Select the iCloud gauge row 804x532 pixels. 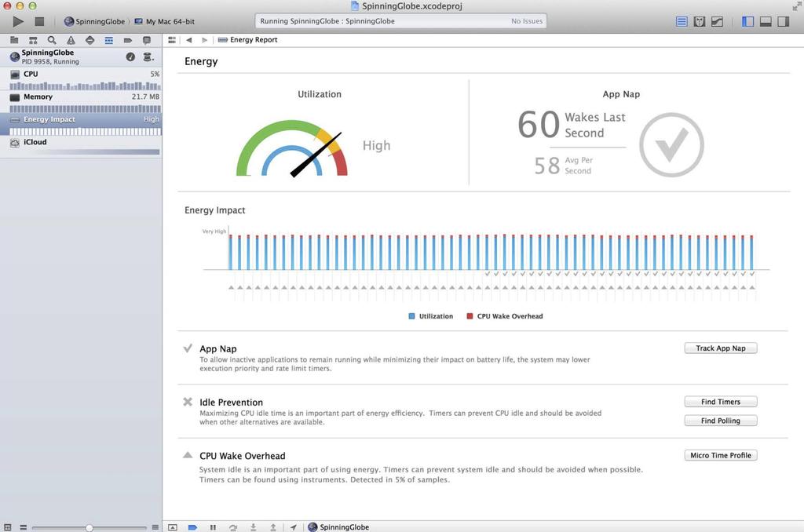click(x=81, y=147)
